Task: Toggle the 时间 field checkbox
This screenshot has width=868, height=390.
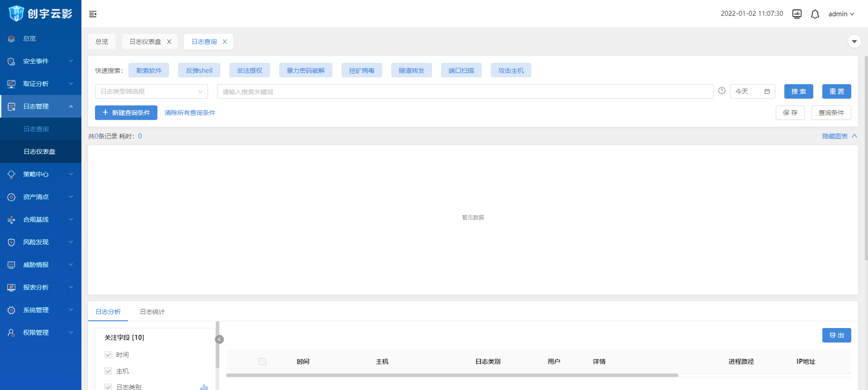Action: pyautogui.click(x=108, y=355)
